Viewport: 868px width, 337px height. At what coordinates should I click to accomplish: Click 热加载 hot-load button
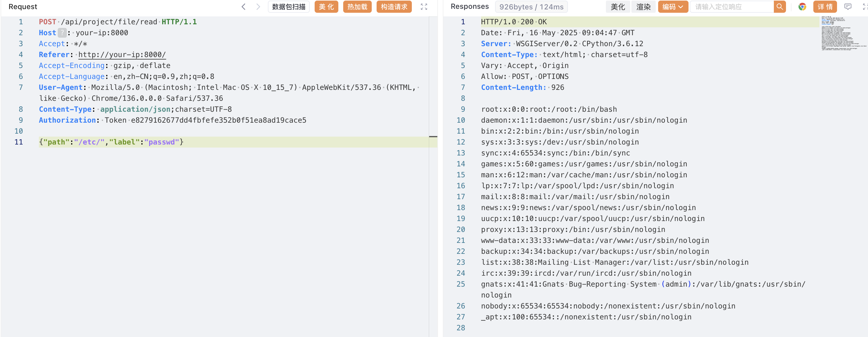tap(357, 7)
